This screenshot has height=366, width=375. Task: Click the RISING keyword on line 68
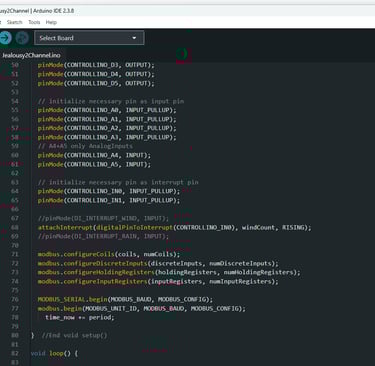click(x=294, y=227)
